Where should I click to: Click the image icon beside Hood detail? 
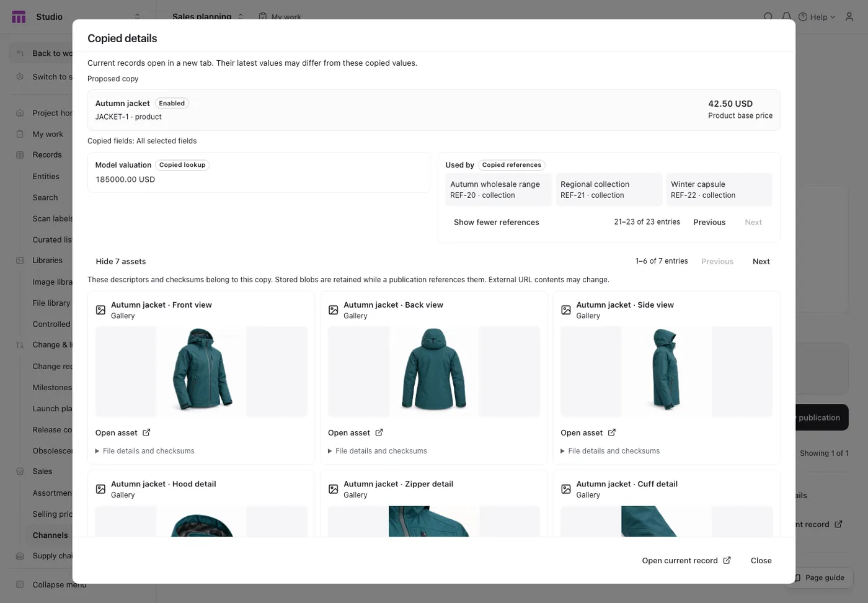(x=100, y=489)
